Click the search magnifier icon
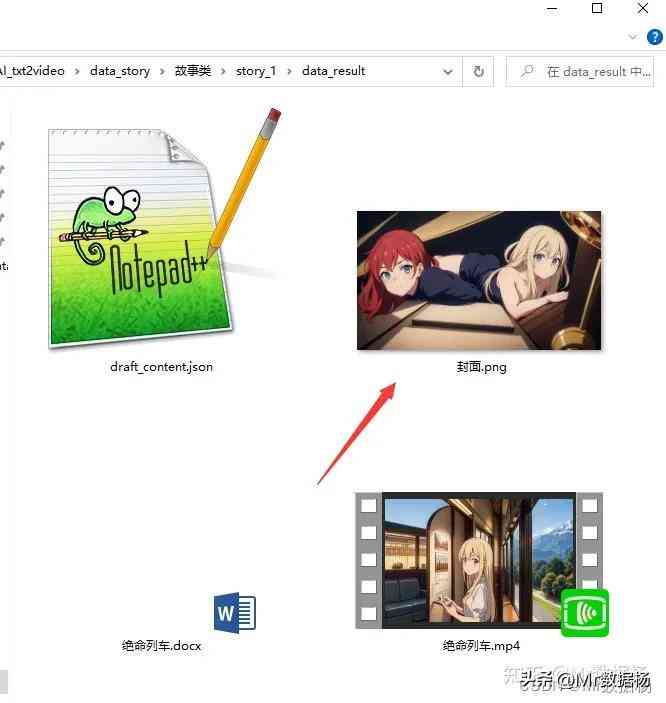The height and width of the screenshot is (703, 666). [x=527, y=71]
